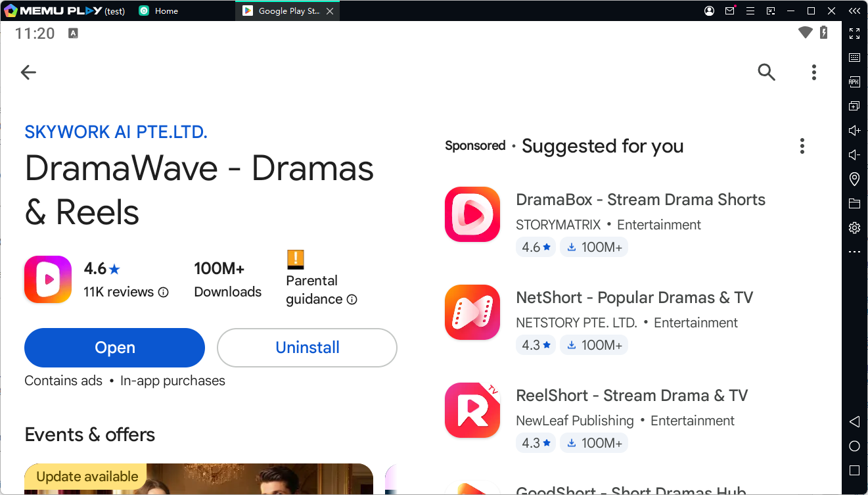
Task: Open DramaBox - Stream Drama Shorts listing
Action: [x=641, y=200]
